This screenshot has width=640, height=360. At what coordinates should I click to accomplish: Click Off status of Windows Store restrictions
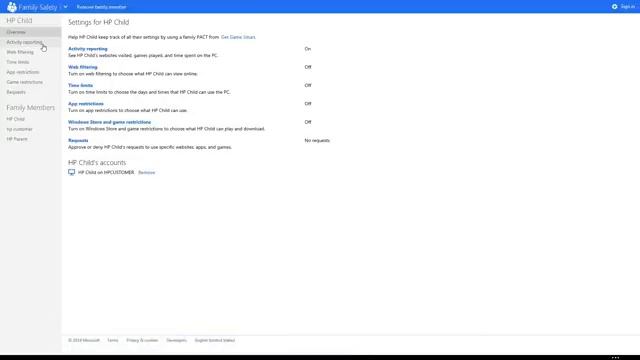308,122
